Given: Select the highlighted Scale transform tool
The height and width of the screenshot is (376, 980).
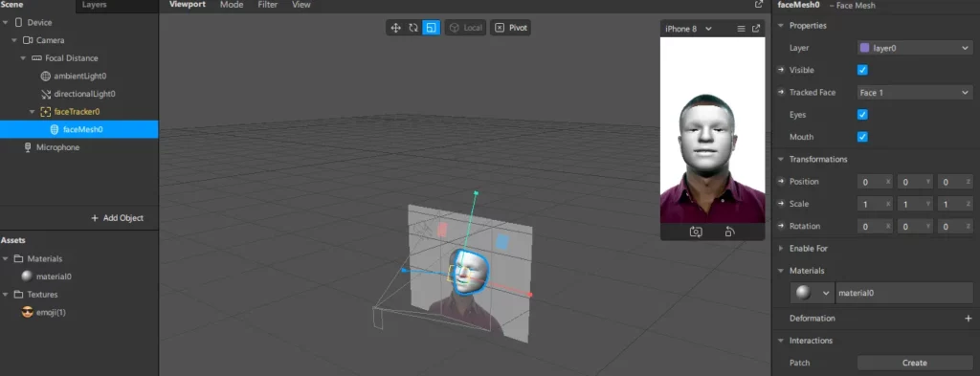Looking at the screenshot, I should (431, 28).
